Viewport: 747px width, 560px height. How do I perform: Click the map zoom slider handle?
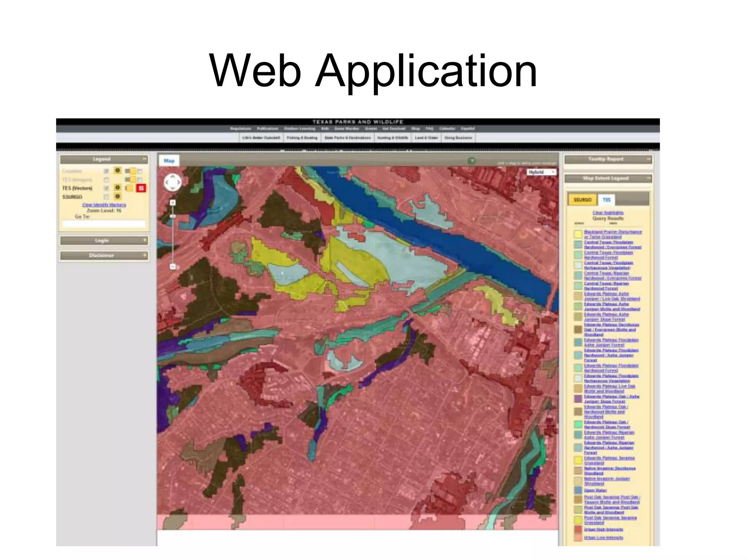click(x=173, y=217)
